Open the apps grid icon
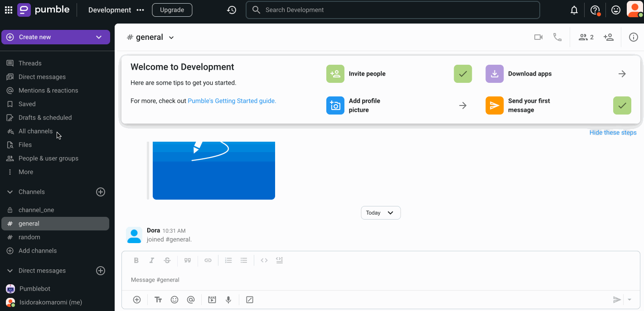Screen dimensions: 644x311 [x=9, y=10]
